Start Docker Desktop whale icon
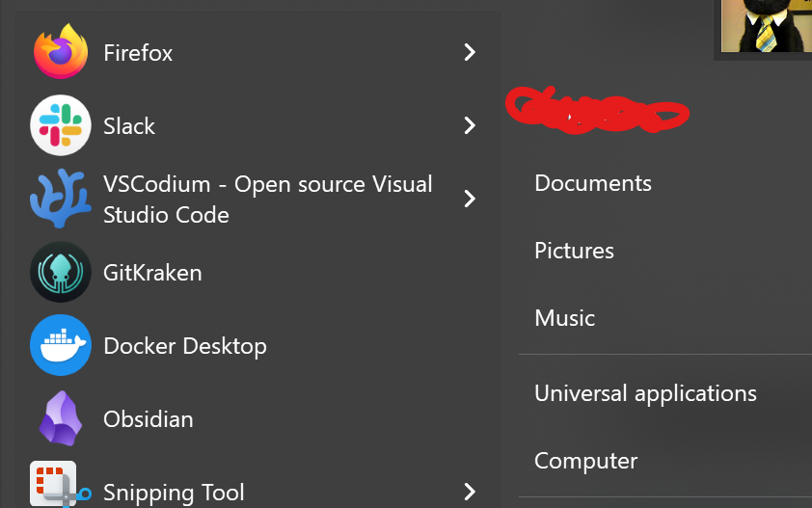This screenshot has width=812, height=508. click(61, 345)
